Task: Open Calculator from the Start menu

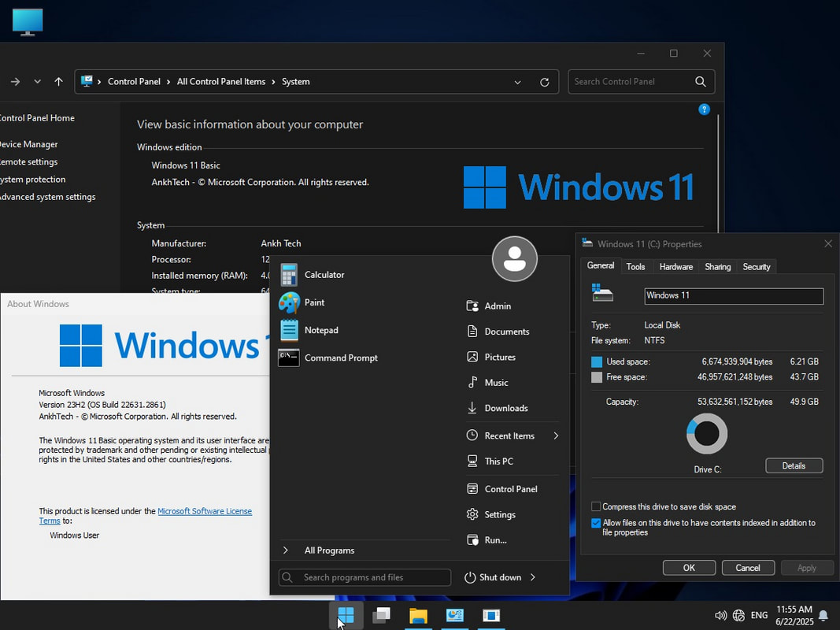Action: click(x=313, y=275)
